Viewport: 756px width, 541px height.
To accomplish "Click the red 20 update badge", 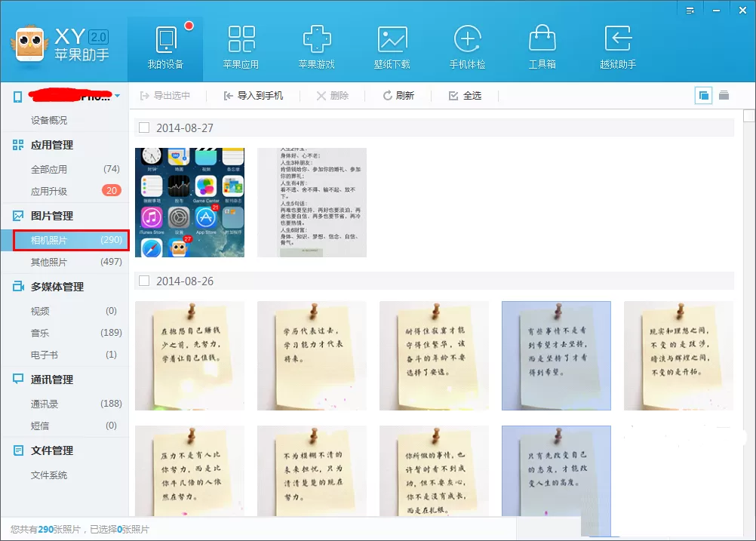I will pyautogui.click(x=112, y=190).
